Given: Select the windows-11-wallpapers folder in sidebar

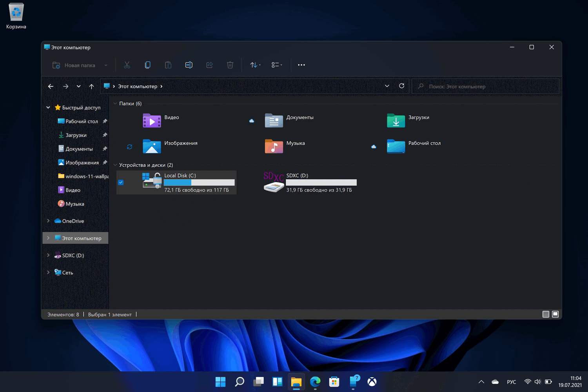Looking at the screenshot, I should [x=83, y=176].
